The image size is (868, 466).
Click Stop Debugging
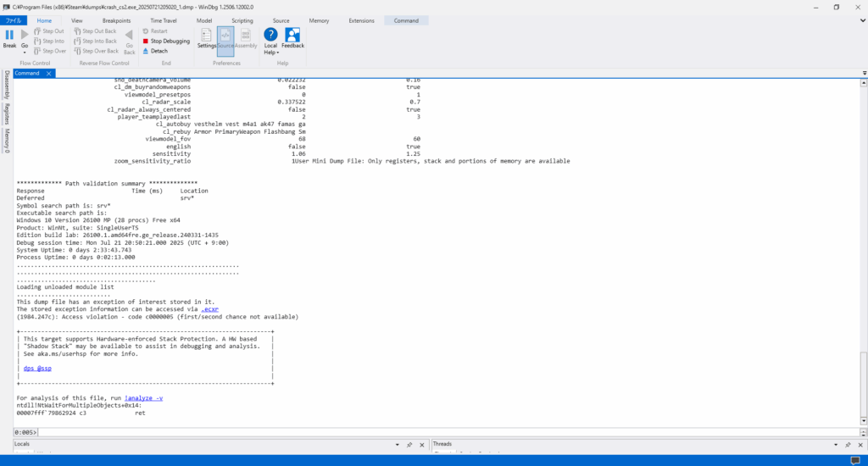point(166,41)
